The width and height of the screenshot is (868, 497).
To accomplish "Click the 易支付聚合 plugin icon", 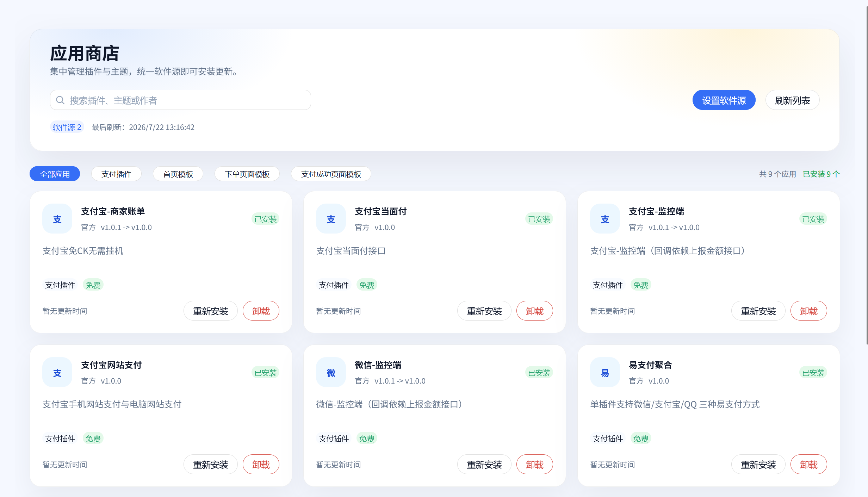I will coord(605,372).
